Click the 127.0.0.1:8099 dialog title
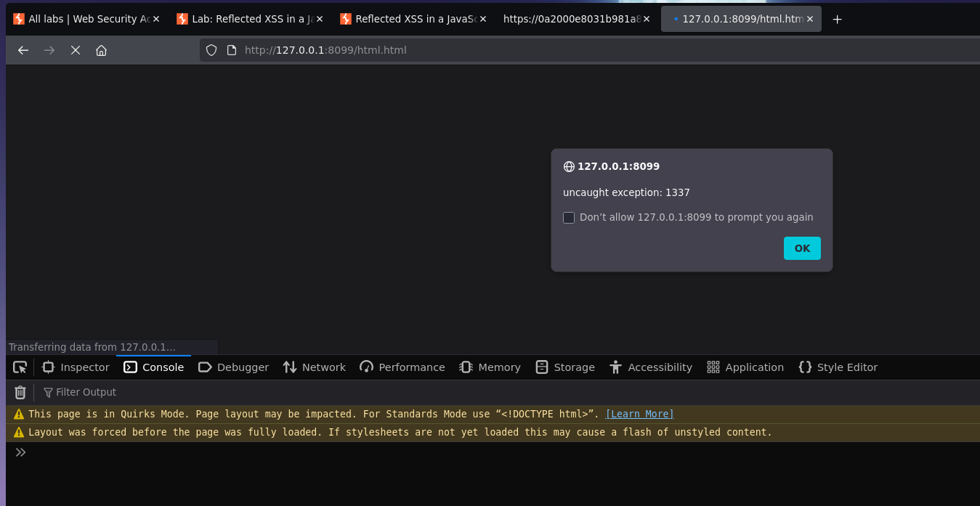 click(x=618, y=166)
